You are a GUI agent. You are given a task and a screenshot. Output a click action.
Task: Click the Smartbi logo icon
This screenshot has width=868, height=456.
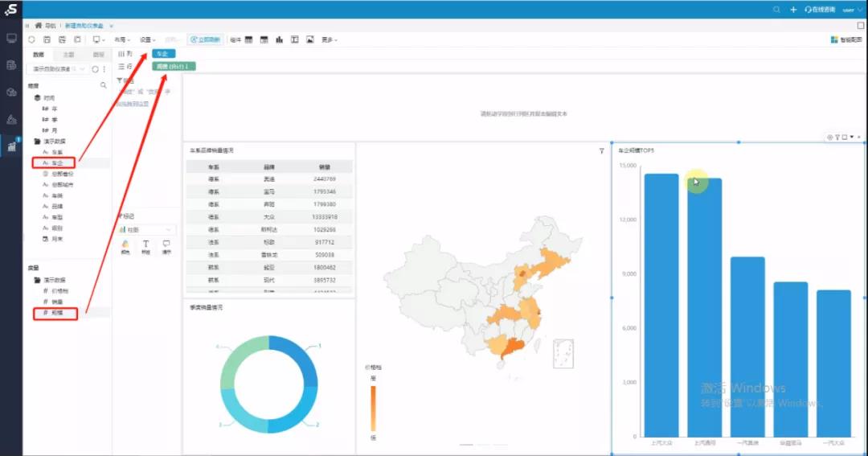tap(11, 10)
